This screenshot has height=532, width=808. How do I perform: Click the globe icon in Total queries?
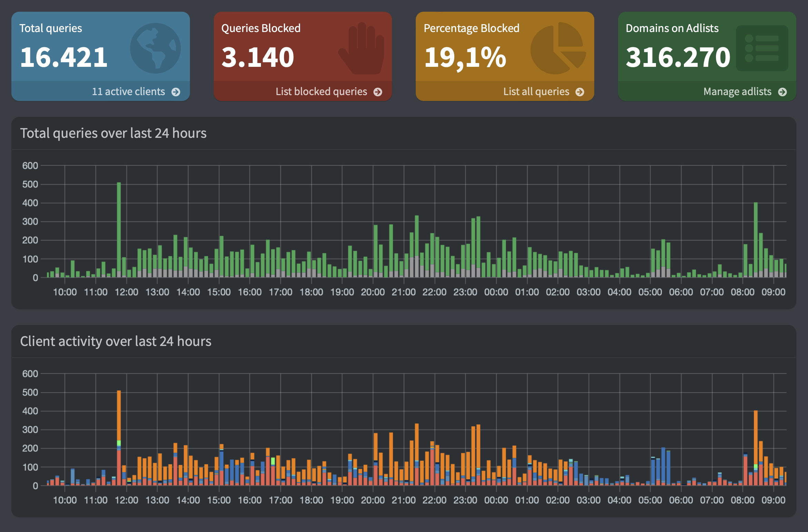tap(155, 49)
